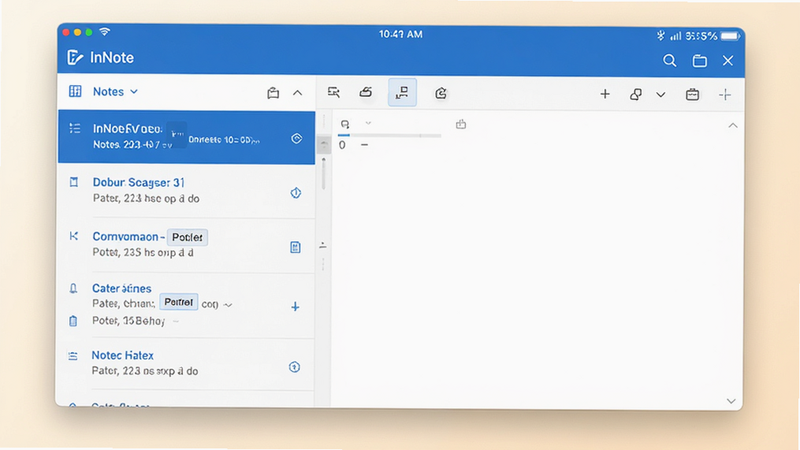Click plus icon on Cater atines row

coord(295,307)
